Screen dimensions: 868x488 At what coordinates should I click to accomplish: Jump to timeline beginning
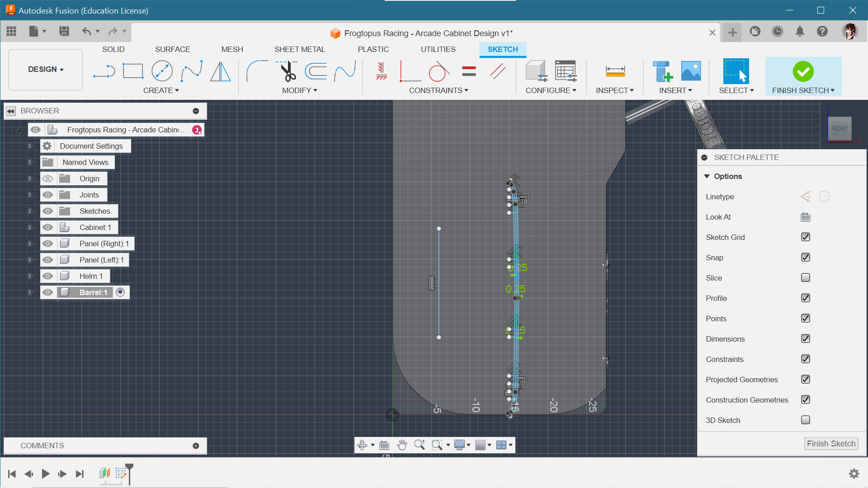12,474
